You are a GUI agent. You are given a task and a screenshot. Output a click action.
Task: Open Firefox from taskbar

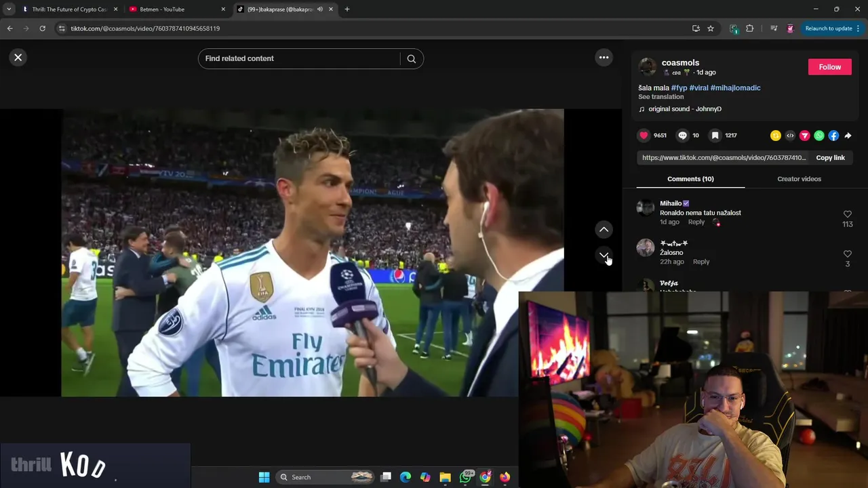point(505,477)
